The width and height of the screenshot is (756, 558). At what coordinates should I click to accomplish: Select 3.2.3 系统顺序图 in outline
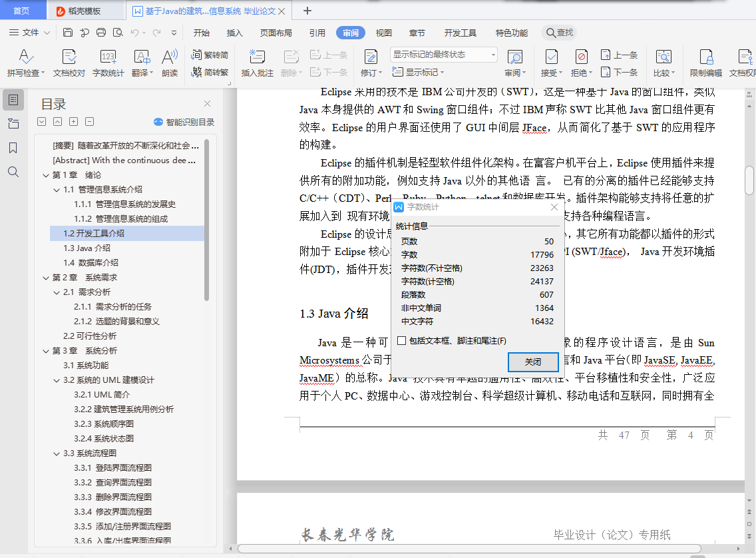[104, 424]
